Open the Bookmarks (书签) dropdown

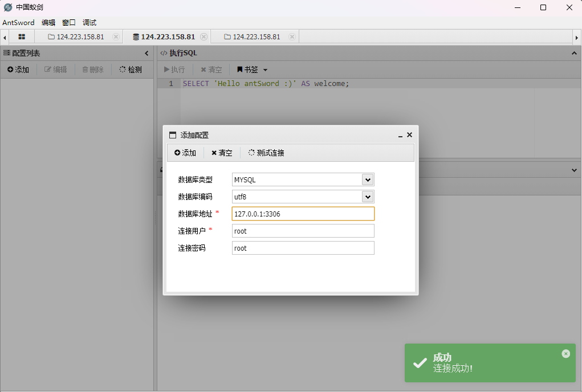pos(252,70)
